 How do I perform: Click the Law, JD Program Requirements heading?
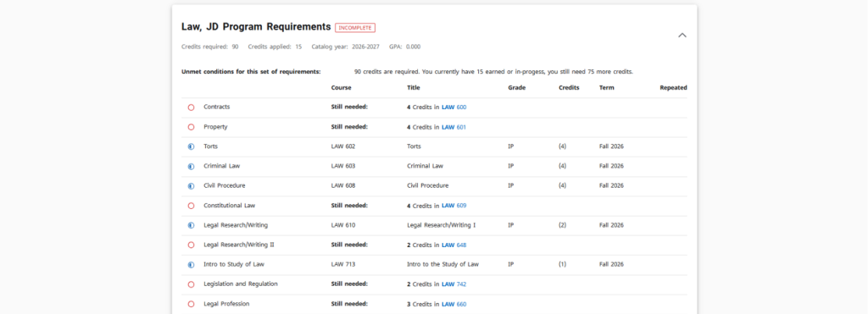[x=256, y=26]
